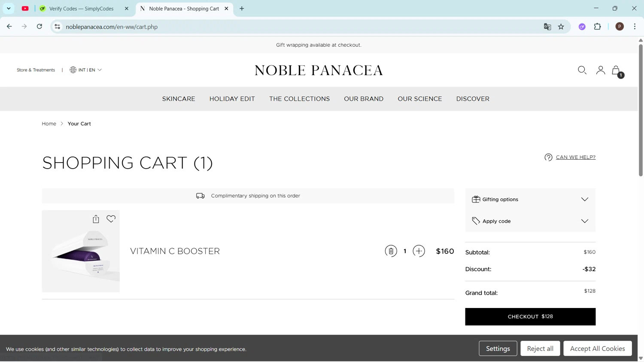
Task: Click the Google Translate icon
Action: tap(547, 27)
